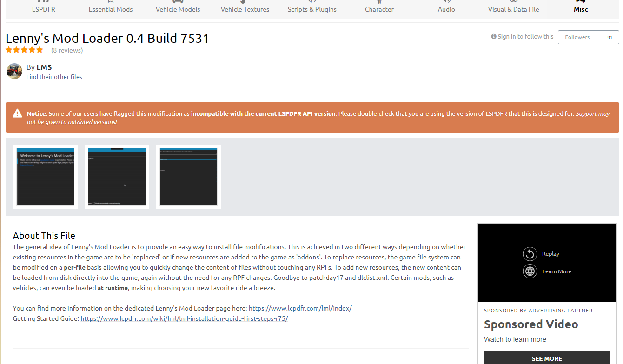
Task: Click the Learn More globe icon
Action: tap(530, 271)
